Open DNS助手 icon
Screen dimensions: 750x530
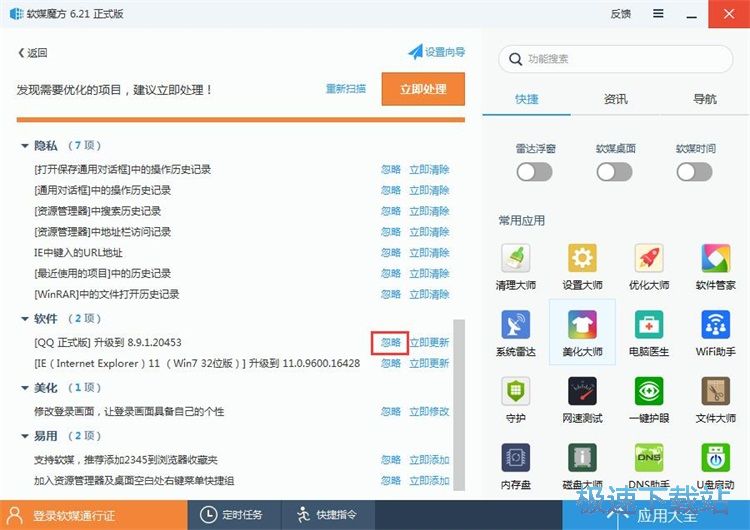coord(649,457)
